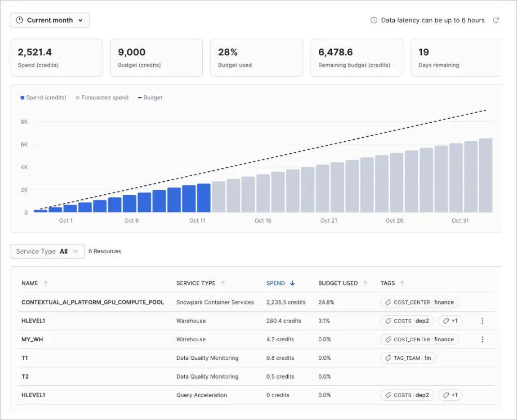Click the tag icon on the TAG_TEAM fin chip
This screenshot has height=420, width=517.
point(389,358)
